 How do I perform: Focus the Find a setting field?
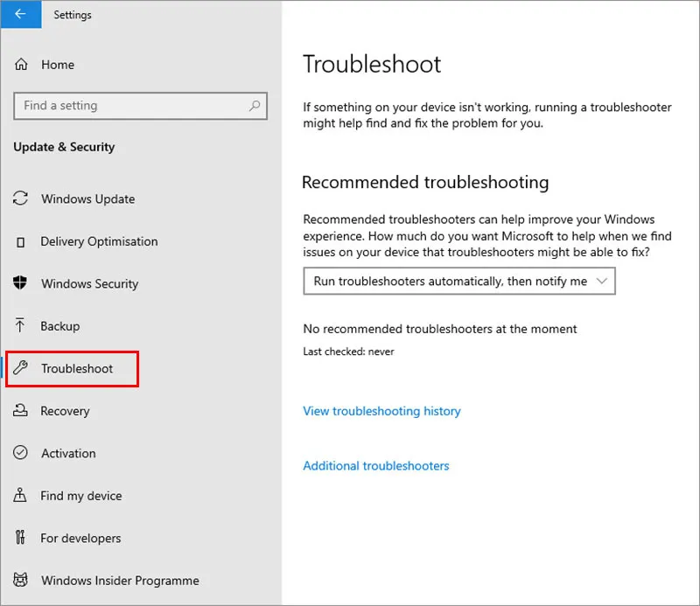[x=140, y=106]
